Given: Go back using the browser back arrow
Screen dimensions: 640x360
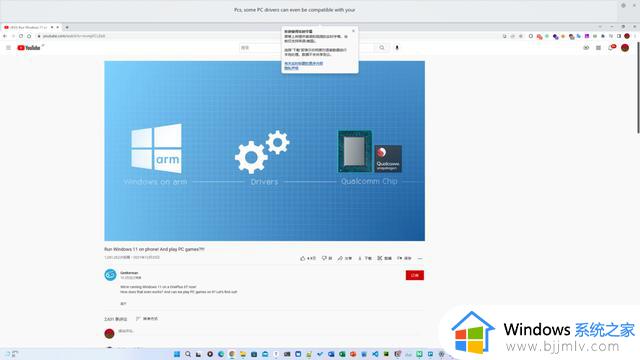Looking at the screenshot, I should pos(5,36).
